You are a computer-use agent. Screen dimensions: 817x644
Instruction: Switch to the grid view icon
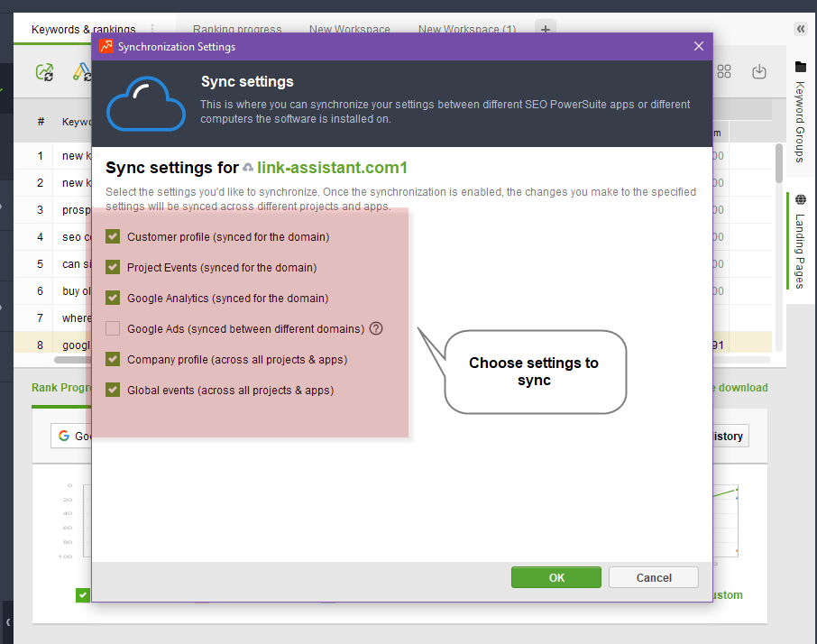tap(724, 71)
